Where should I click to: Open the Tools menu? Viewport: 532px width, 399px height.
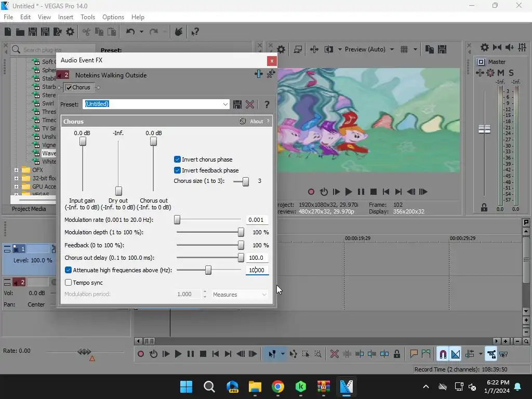(87, 17)
